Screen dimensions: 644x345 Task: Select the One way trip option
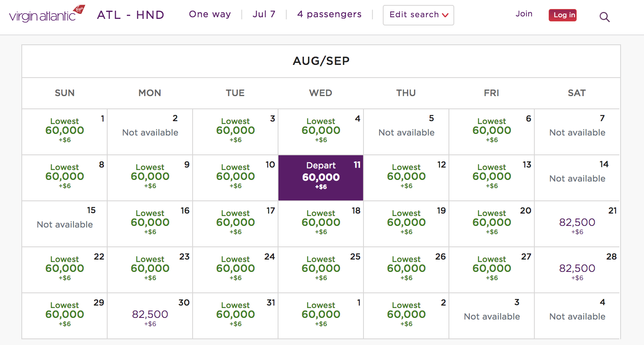tap(210, 14)
